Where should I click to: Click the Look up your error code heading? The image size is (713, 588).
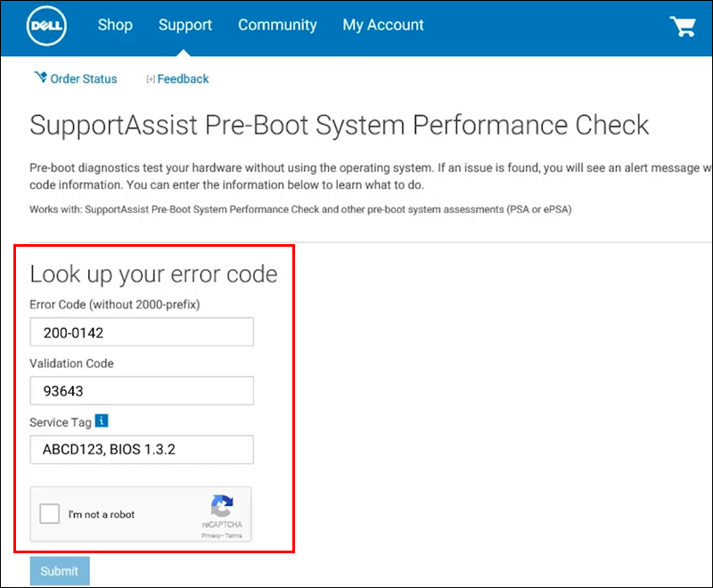[153, 274]
